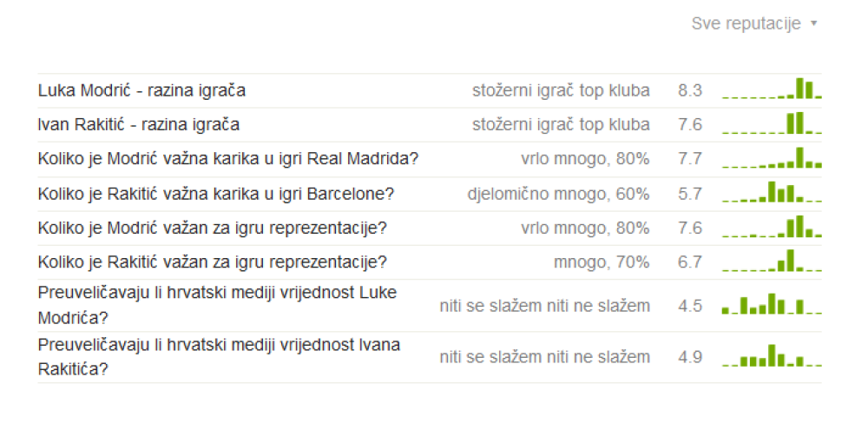Click histogram beside the 4.5 media rating

(x=772, y=304)
